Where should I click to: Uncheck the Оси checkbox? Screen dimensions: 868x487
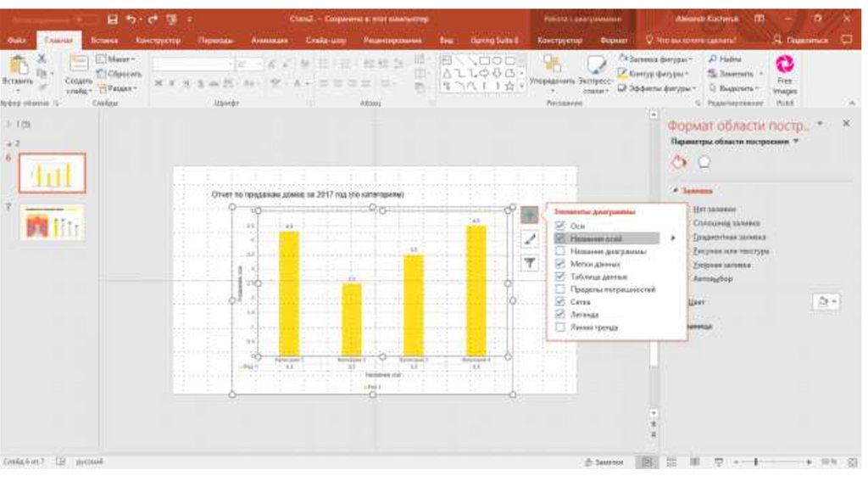[x=559, y=226]
